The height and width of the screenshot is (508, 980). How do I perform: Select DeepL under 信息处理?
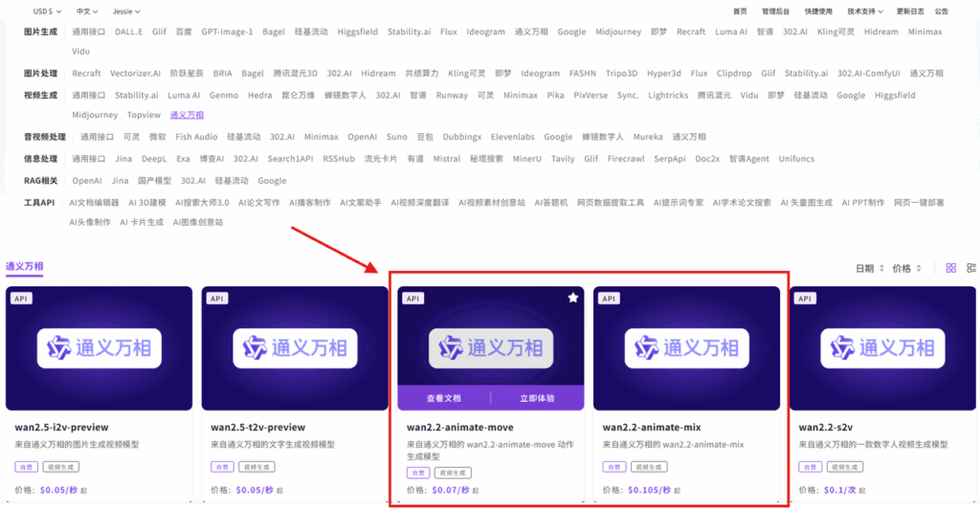(154, 159)
